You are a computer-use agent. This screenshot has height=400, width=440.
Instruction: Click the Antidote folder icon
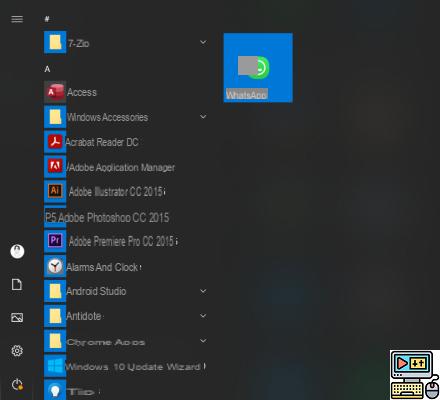point(55,316)
